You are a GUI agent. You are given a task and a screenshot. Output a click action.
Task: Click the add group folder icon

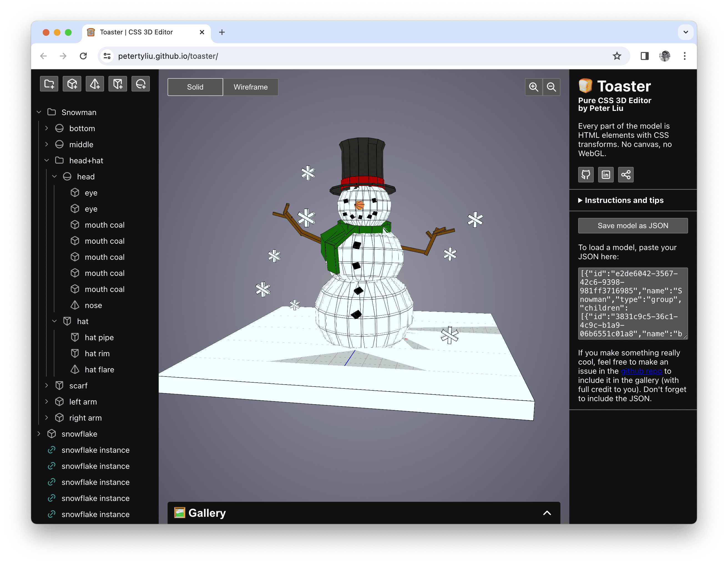[49, 84]
